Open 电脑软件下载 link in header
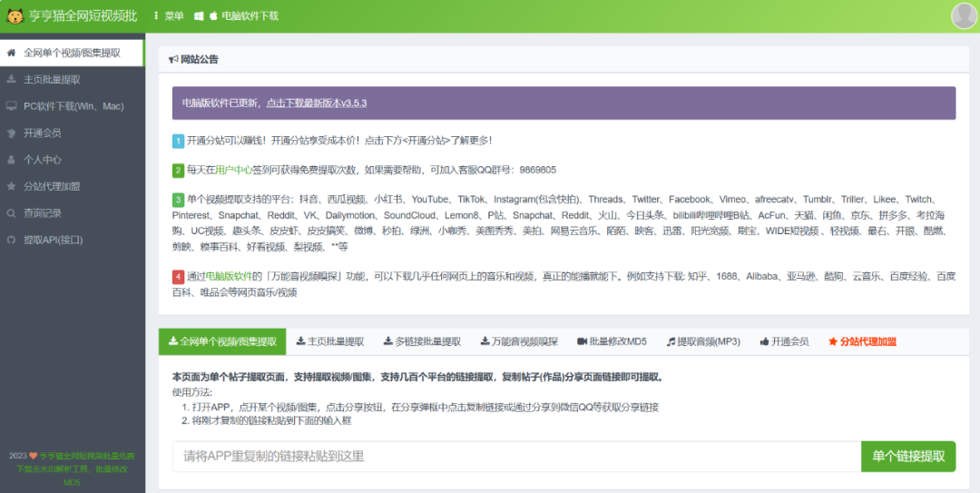The image size is (980, 493). tap(250, 15)
